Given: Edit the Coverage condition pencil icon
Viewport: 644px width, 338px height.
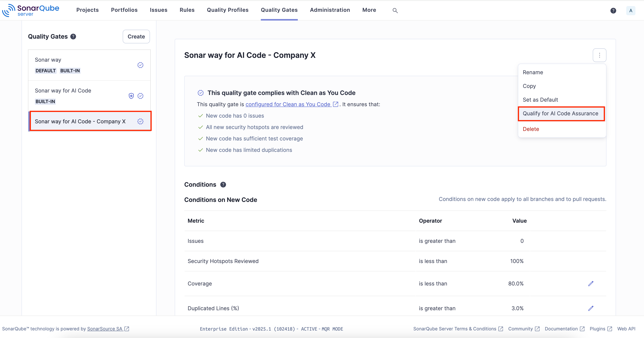Looking at the screenshot, I should point(590,284).
